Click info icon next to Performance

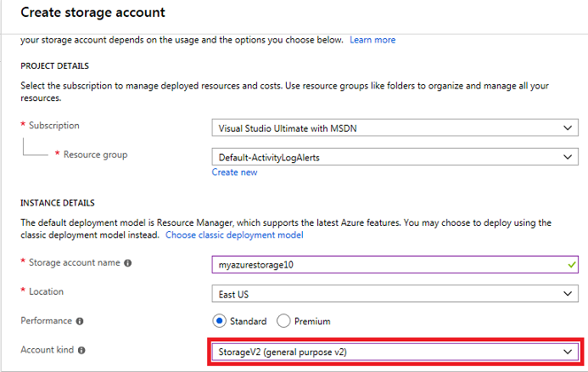[x=80, y=321]
